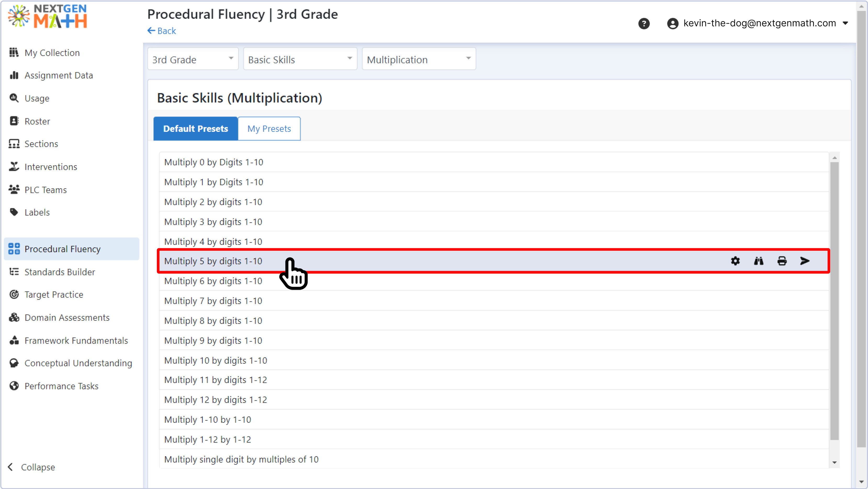Click the Back link
868x489 pixels.
(x=162, y=31)
